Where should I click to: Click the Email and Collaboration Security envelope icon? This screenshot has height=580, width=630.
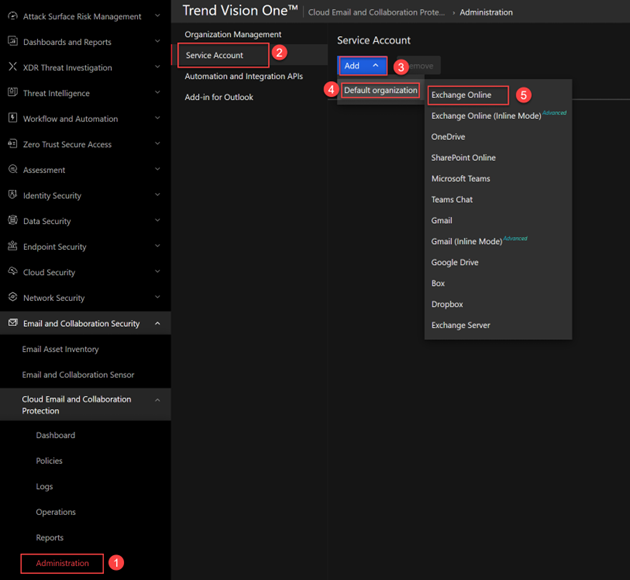pos(13,323)
